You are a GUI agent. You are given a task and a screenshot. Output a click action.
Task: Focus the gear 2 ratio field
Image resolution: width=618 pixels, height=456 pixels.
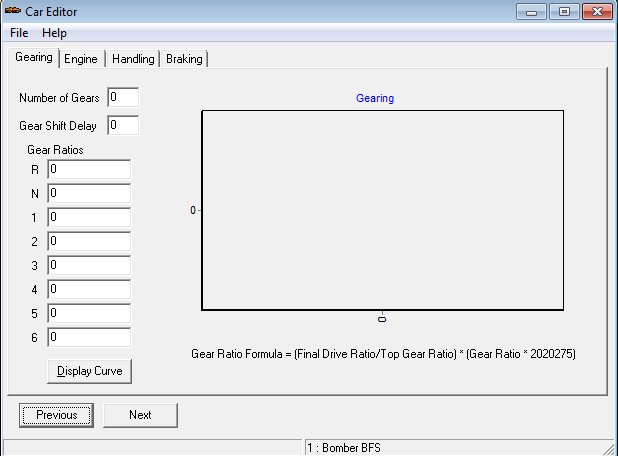(x=89, y=241)
